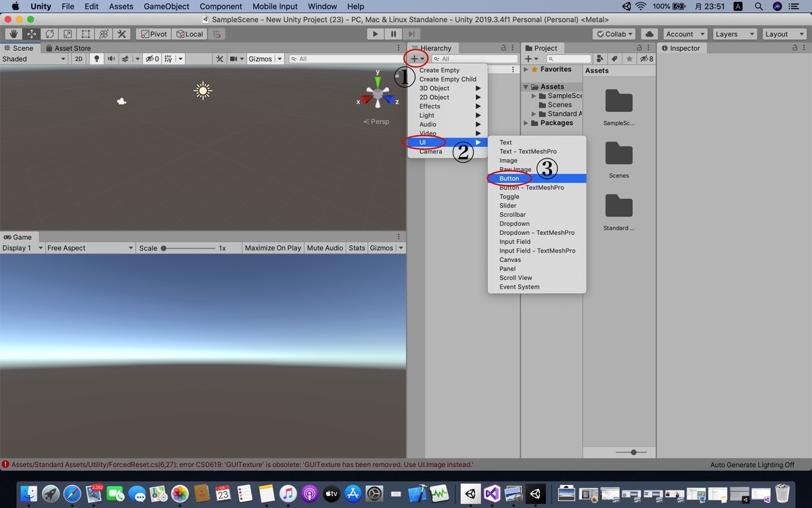
Task: Select the Rect tool
Action: pos(86,34)
